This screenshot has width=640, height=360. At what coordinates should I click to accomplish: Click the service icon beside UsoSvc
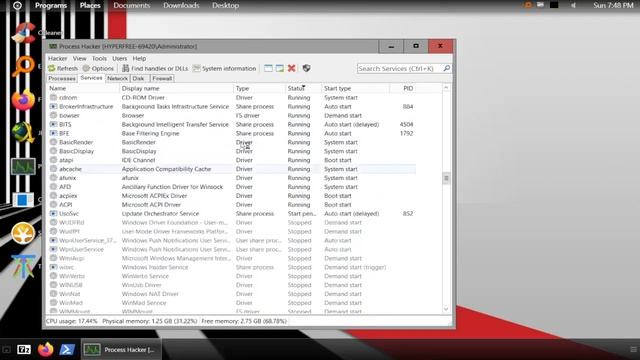(x=53, y=213)
